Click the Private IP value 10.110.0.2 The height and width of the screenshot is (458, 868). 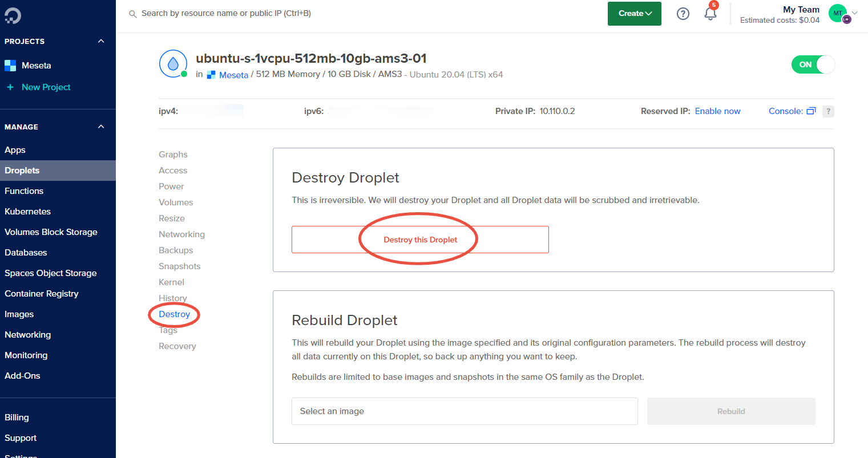557,111
